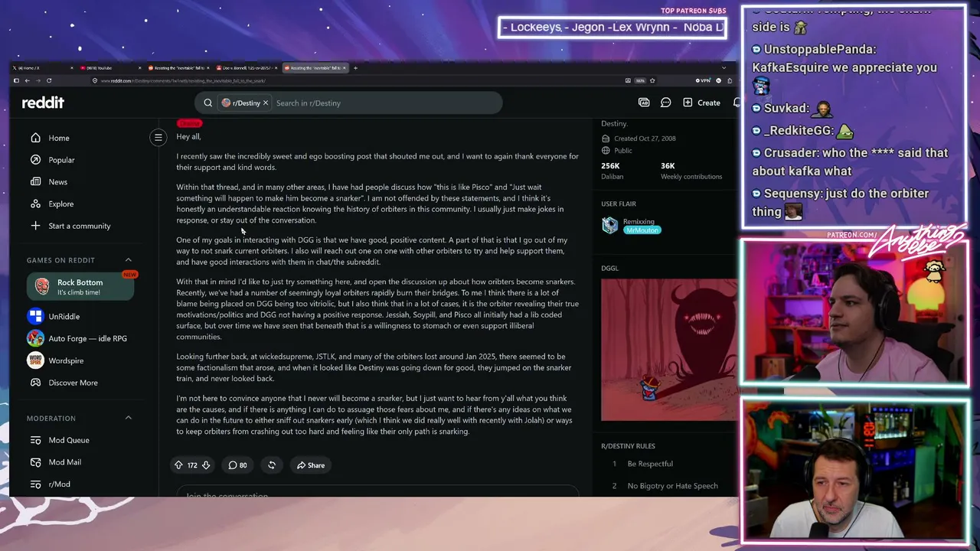Image resolution: width=980 pixels, height=551 pixels.
Task: Click the red Destiny post flair
Action: [x=189, y=123]
